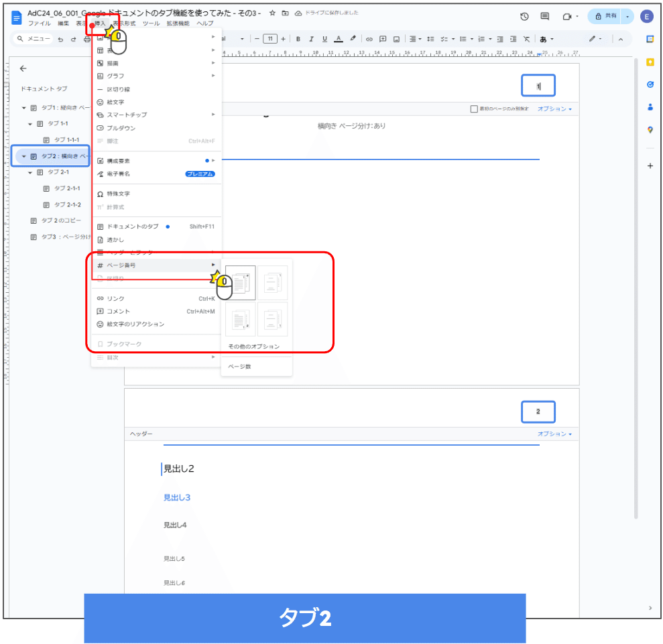663x644 pixels.
Task: Select ページ数 from the insert menu
Action: (240, 366)
